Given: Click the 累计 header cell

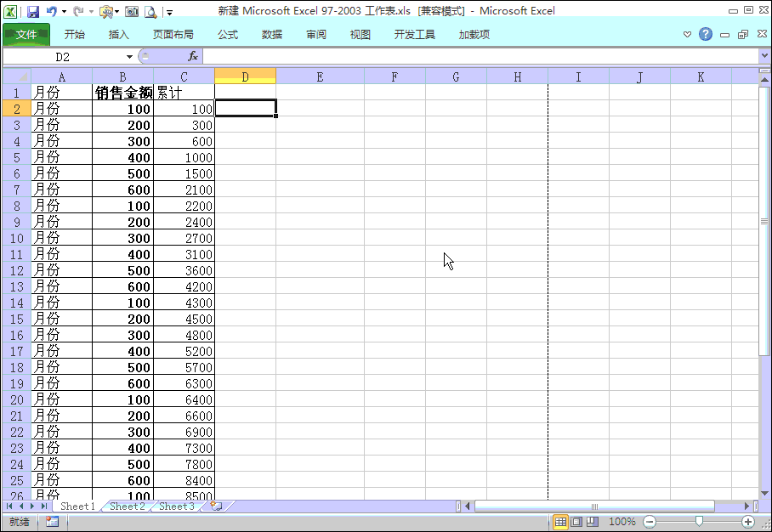Looking at the screenshot, I should click(184, 93).
